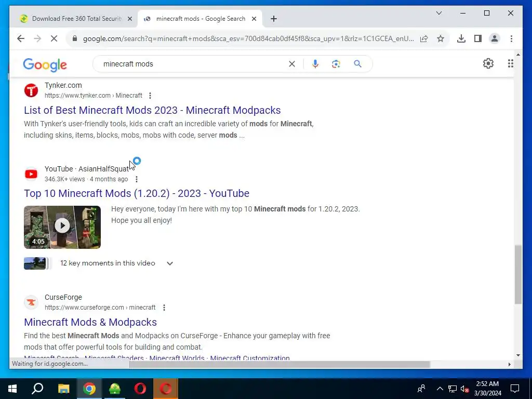The image size is (532, 399).
Task: Open Google quick settings gear
Action: 488,63
